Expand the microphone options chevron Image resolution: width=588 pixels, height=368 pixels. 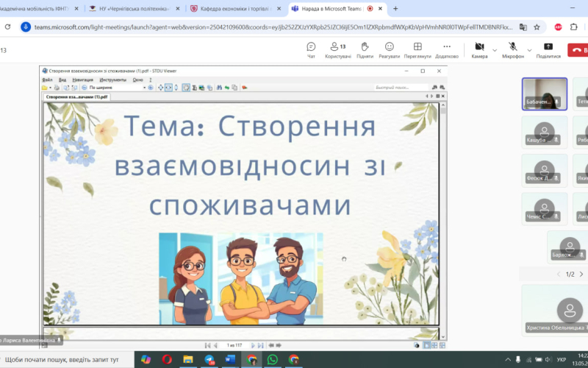tap(529, 50)
